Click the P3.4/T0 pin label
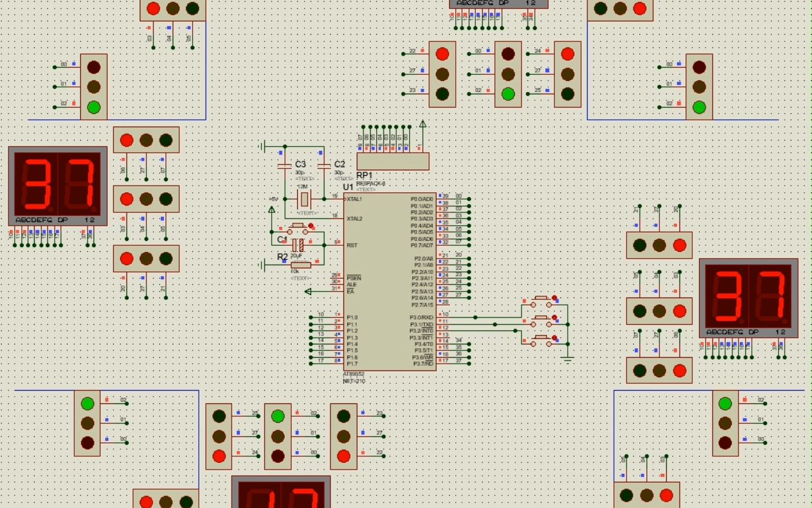 click(x=424, y=344)
